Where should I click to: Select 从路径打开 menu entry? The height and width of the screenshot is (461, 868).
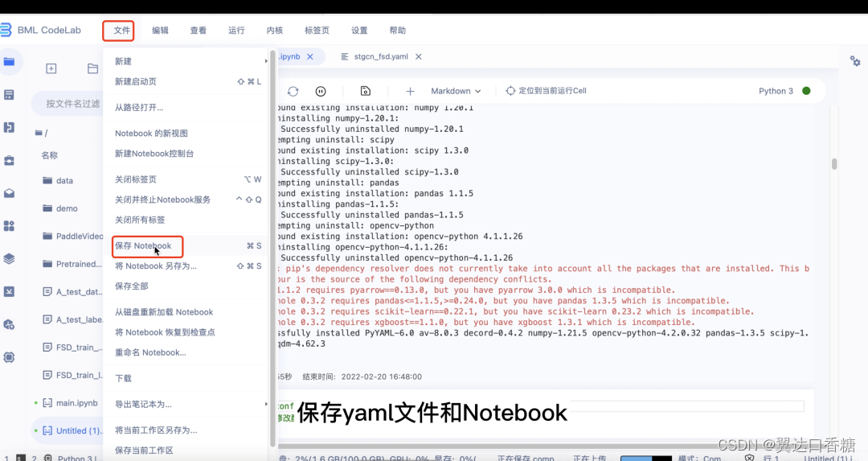[x=186, y=108]
